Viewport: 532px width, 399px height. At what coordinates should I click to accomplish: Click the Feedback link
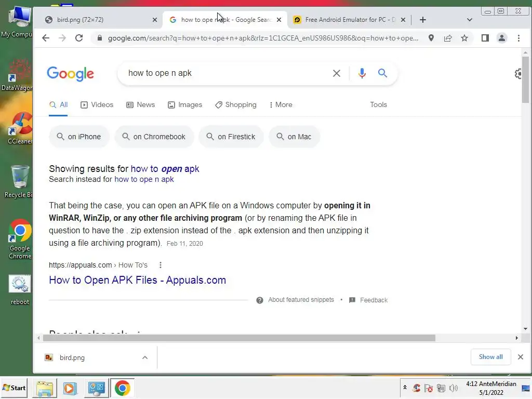click(x=374, y=300)
